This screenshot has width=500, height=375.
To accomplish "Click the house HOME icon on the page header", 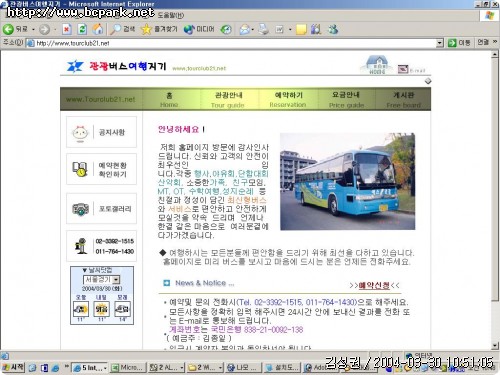I will click(x=376, y=65).
